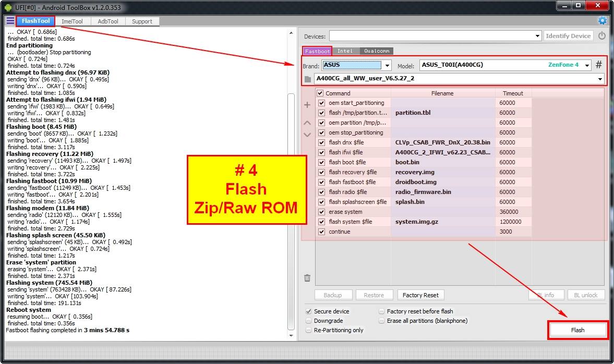Select the Intel mode tab

345,51
